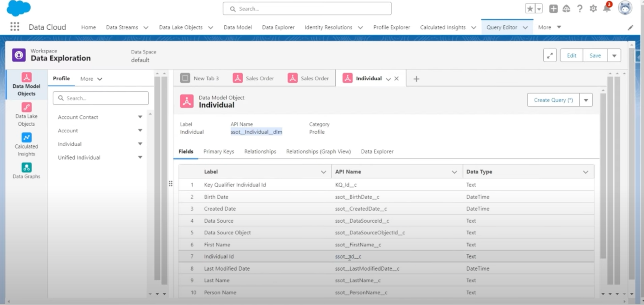Click the Global Actions plus icon
The image size is (644, 305).
click(x=553, y=8)
